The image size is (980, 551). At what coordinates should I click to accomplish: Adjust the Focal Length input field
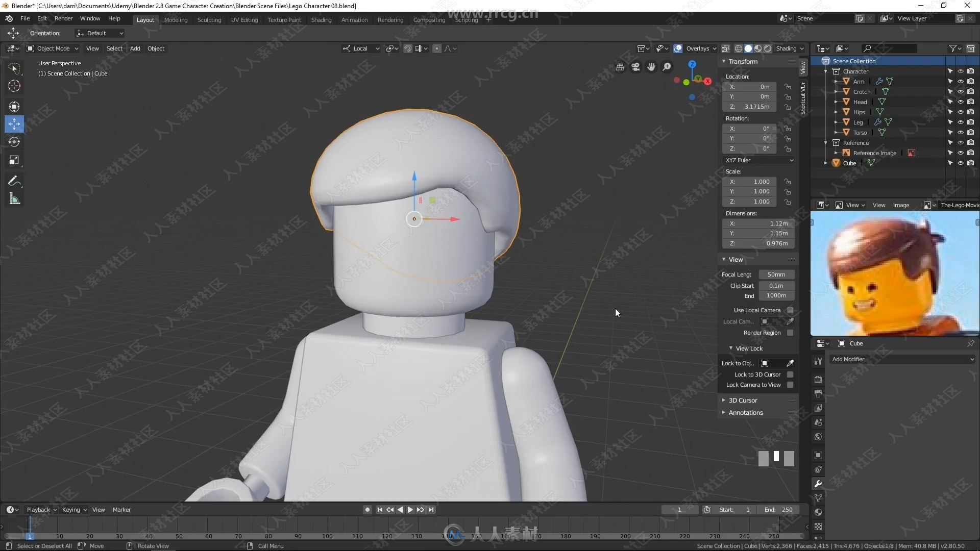pyautogui.click(x=776, y=274)
